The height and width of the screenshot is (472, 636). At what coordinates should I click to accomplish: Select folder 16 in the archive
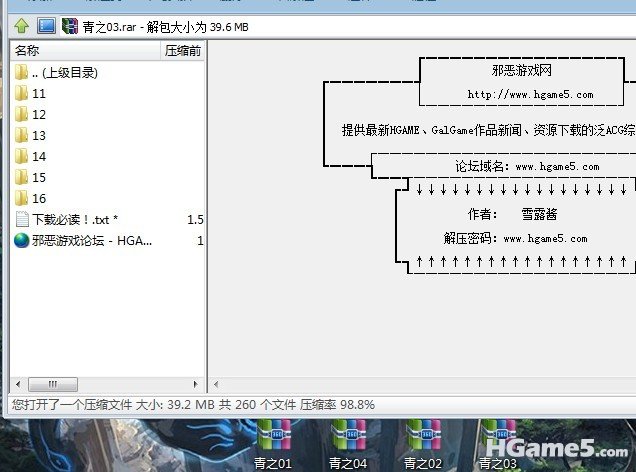point(38,198)
